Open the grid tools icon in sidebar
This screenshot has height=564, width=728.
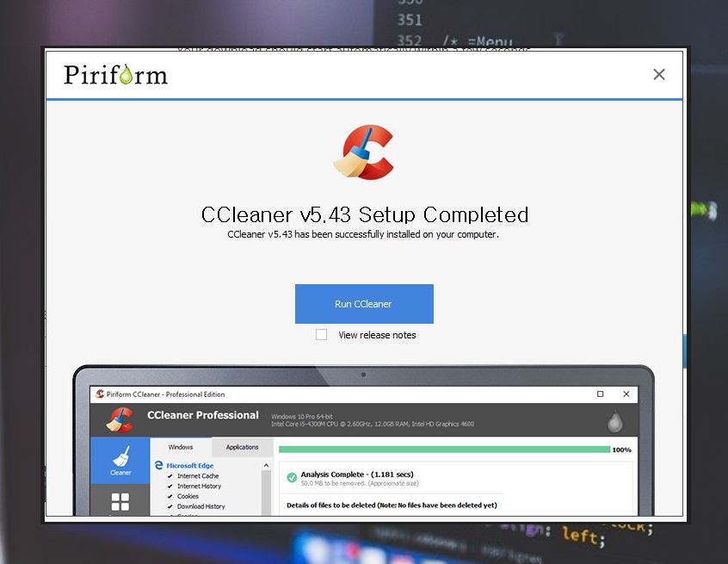(x=120, y=502)
